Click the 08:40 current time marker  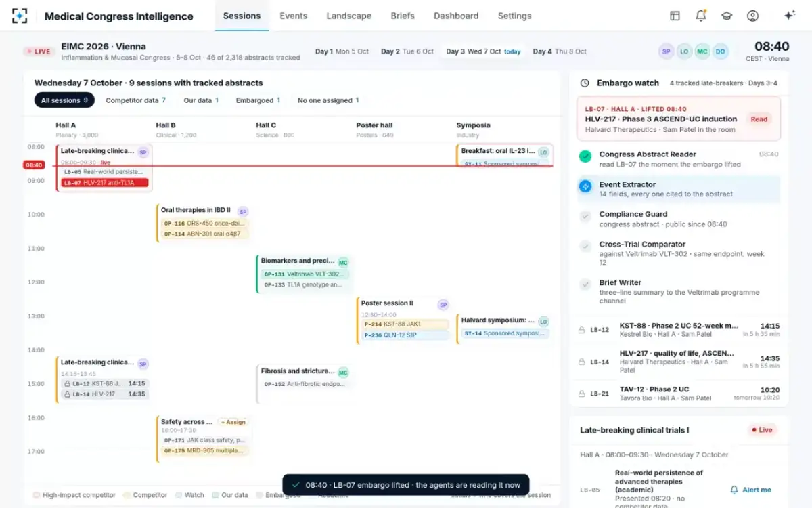(34, 165)
